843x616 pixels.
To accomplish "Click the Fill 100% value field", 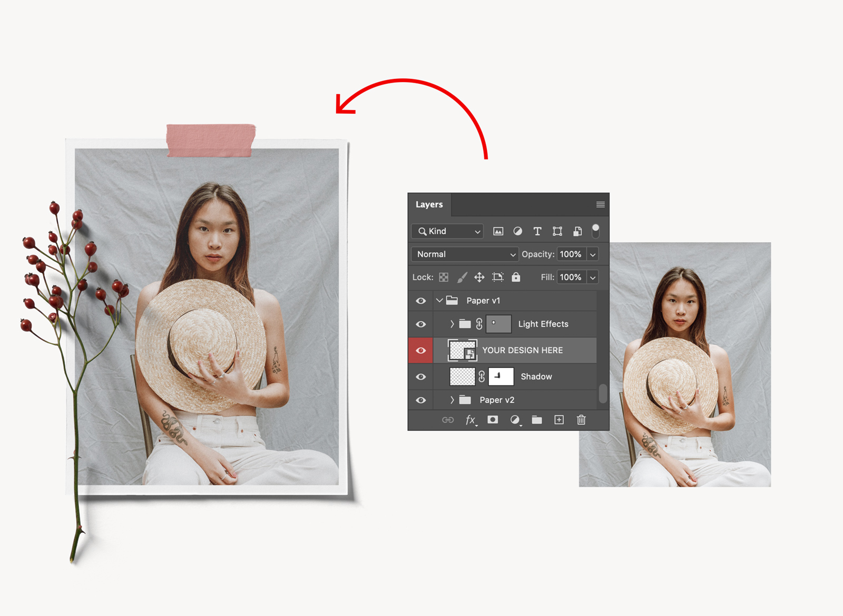I will pos(571,277).
